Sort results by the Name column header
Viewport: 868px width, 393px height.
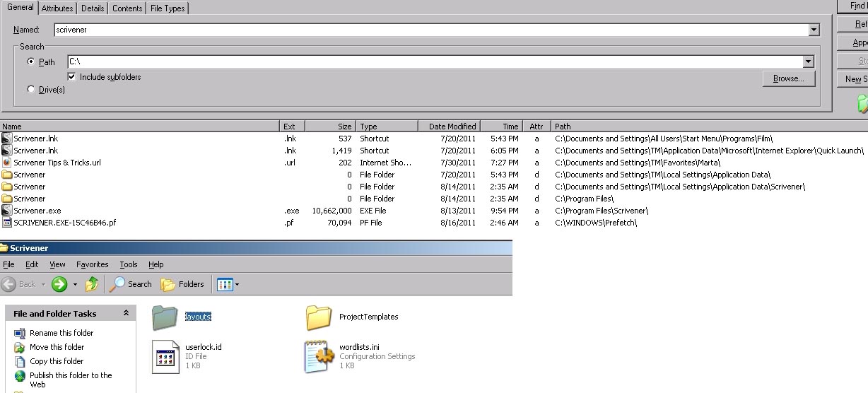point(140,127)
